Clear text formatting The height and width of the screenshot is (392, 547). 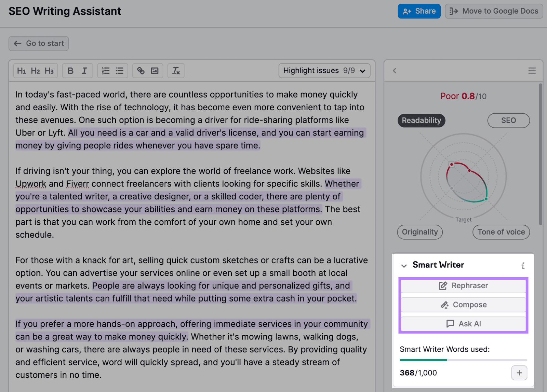pos(176,71)
